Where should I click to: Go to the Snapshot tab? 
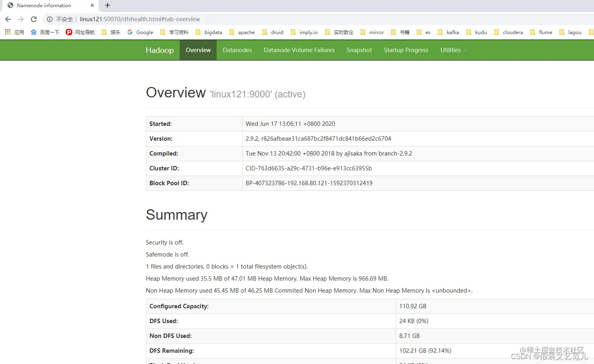pos(359,50)
